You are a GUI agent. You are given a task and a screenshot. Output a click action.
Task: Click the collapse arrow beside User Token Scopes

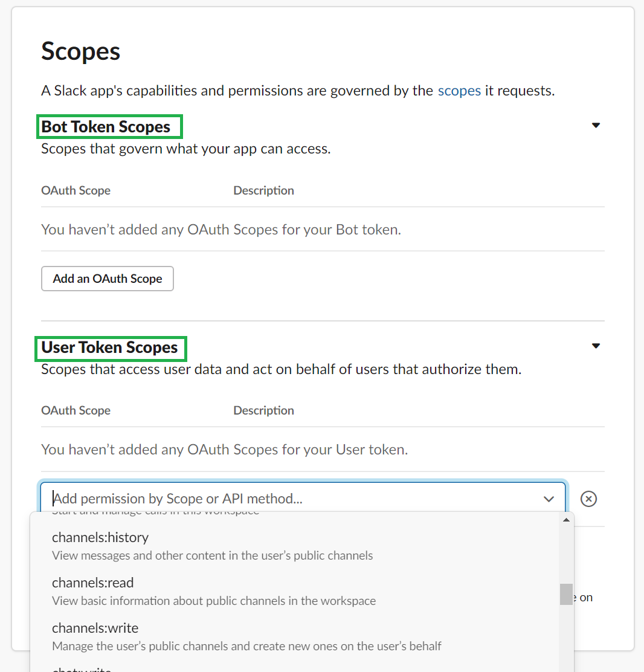(x=596, y=346)
